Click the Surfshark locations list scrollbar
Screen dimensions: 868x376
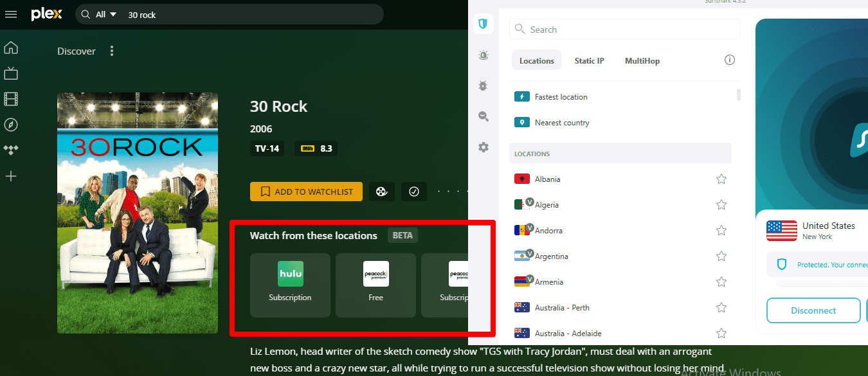click(739, 94)
